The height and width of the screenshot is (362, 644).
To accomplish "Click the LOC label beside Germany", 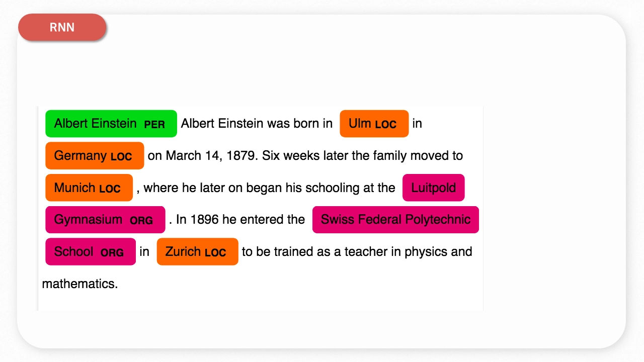I will tap(121, 157).
